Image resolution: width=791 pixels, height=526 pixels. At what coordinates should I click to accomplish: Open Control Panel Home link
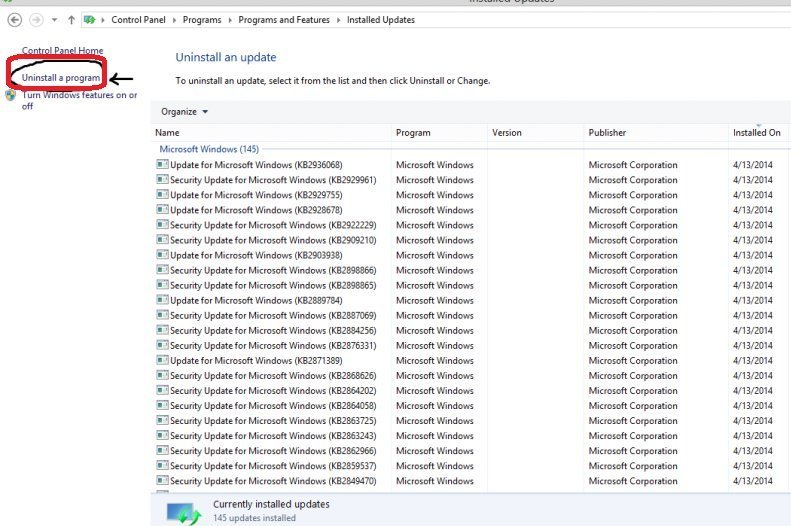[62, 50]
